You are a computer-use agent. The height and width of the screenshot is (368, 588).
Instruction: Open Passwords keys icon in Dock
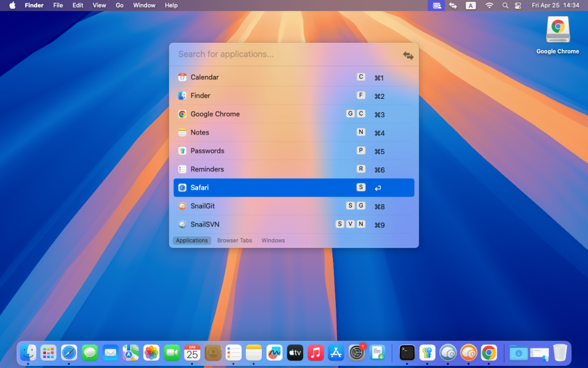[x=427, y=353]
